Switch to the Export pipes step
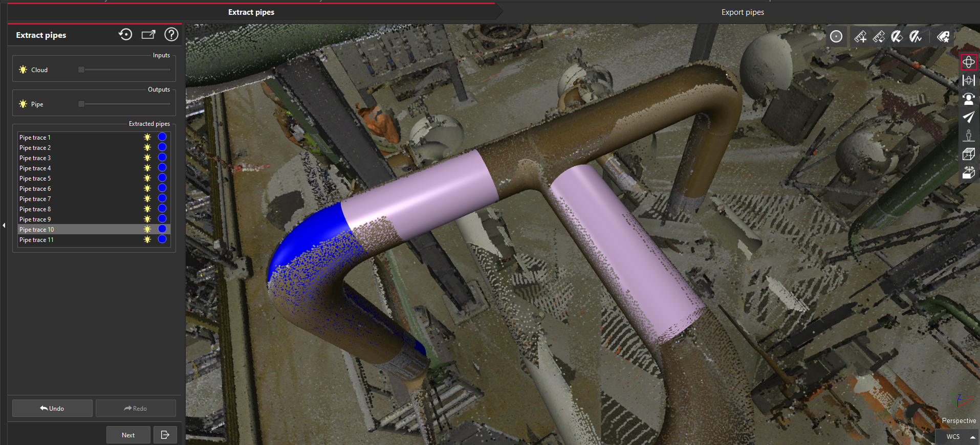Viewport: 980px width, 445px height. point(742,12)
